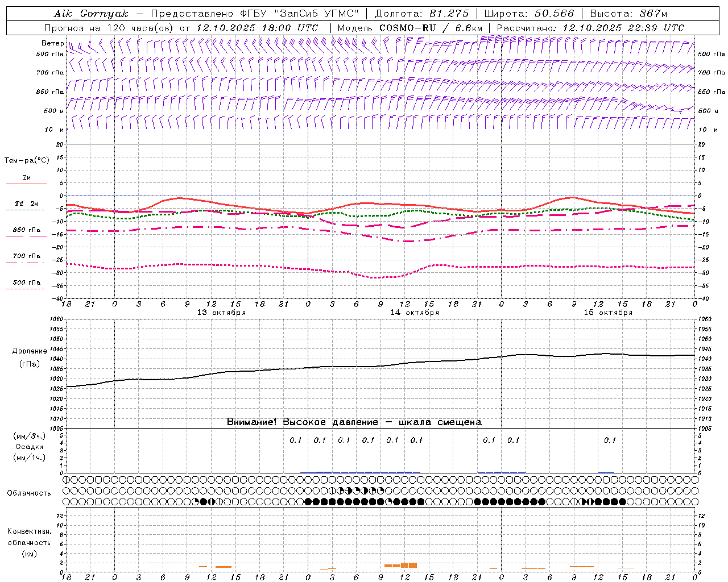Click the date label 15 октября
The image size is (728, 582).
tap(608, 313)
